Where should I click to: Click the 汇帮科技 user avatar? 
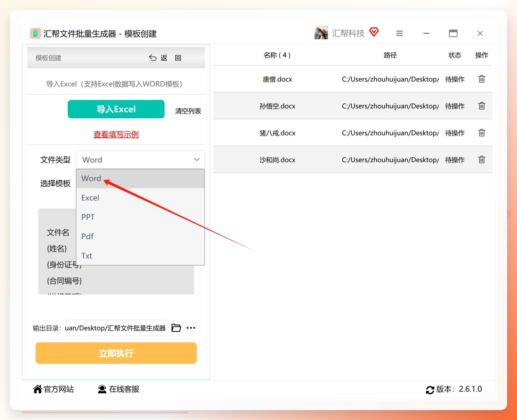point(321,33)
